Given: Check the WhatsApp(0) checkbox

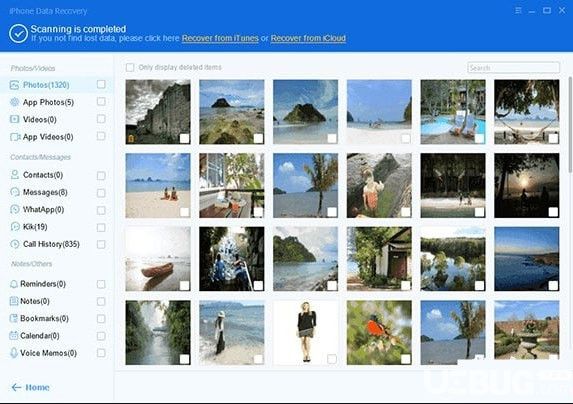Looking at the screenshot, I should click(x=101, y=210).
